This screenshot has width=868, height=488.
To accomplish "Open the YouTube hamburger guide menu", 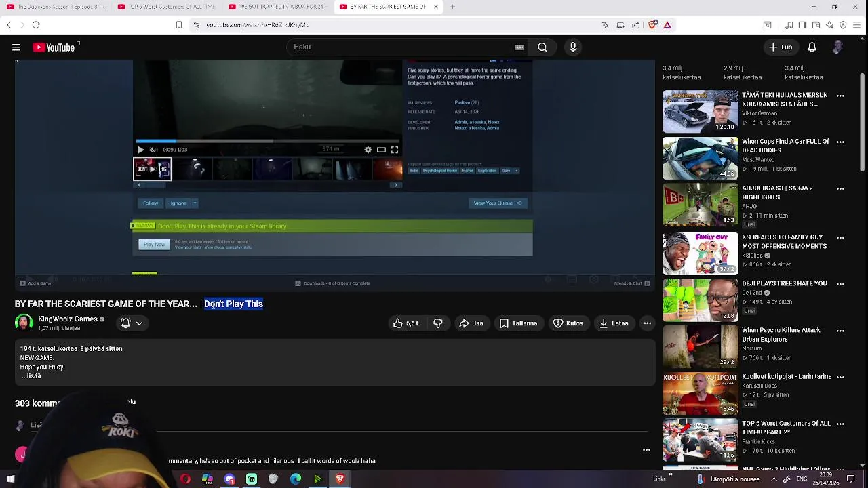I will coord(16,47).
